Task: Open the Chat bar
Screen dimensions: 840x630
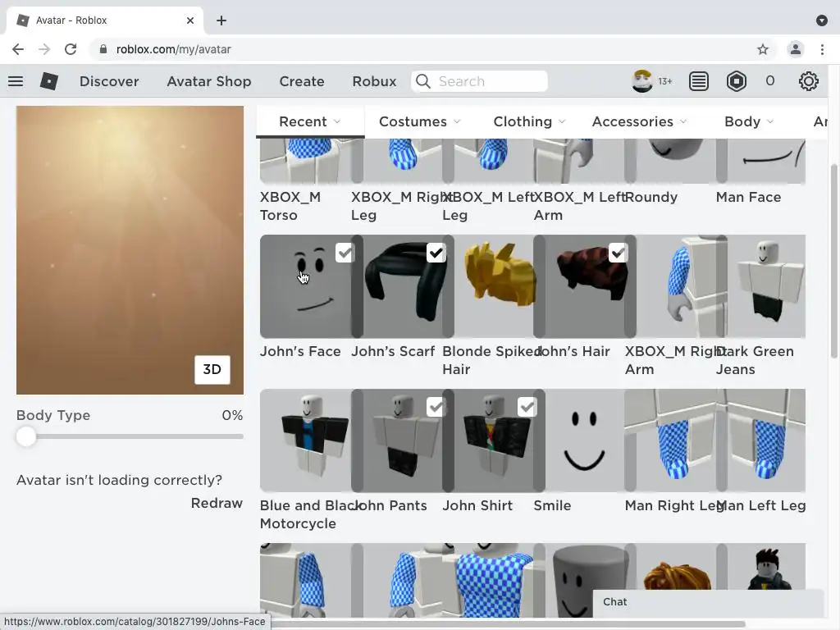Action: (708, 602)
